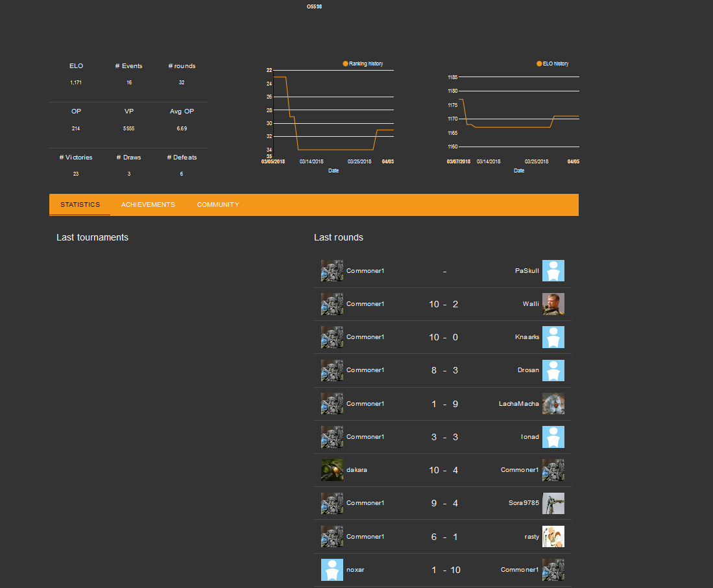This screenshot has width=713, height=588.
Task: Toggle the Ranking history legend marker
Action: [x=345, y=64]
